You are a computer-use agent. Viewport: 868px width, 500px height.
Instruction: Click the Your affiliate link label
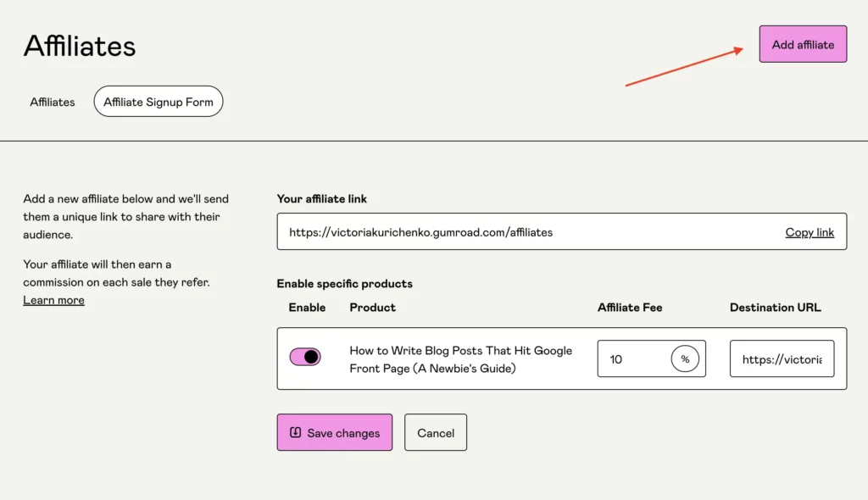tap(321, 199)
